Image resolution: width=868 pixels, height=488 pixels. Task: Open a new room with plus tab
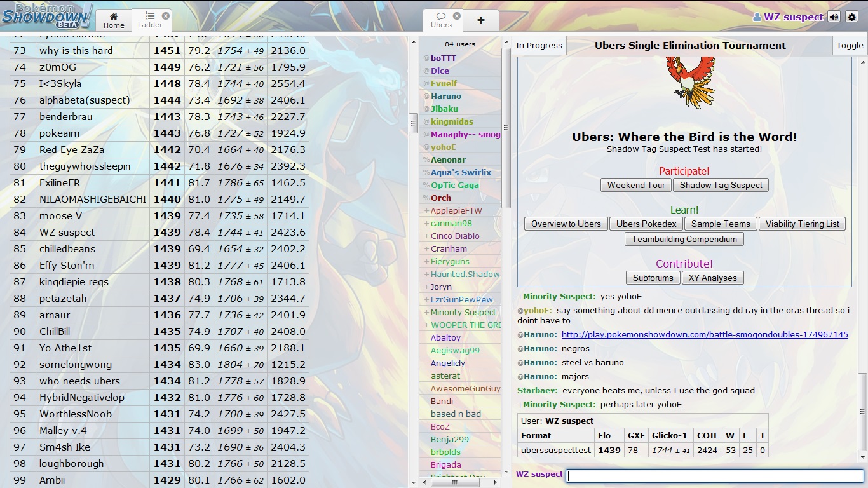[x=481, y=20]
